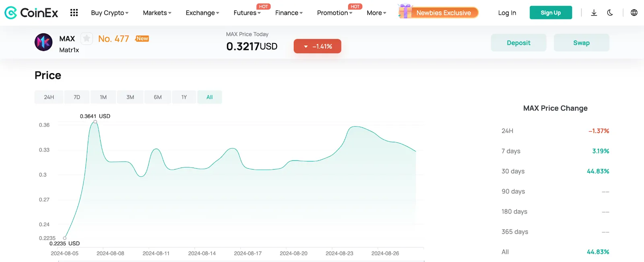The height and width of the screenshot is (262, 644).
Task: Click the 365 days row label
Action: pyautogui.click(x=515, y=232)
